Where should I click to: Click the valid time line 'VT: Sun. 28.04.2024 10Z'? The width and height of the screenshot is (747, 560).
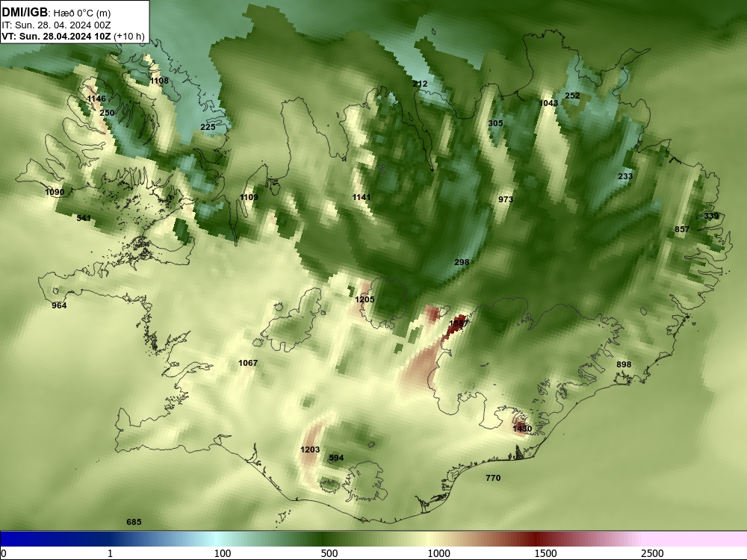[x=58, y=36]
